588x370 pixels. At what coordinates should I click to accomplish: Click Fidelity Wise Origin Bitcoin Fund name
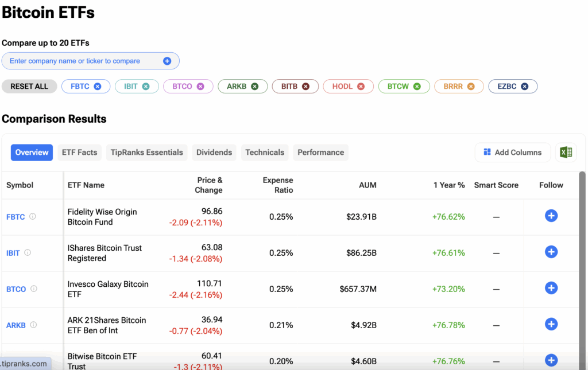click(102, 217)
